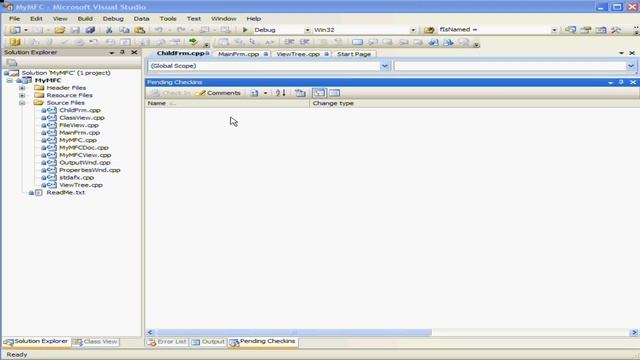Click the Compare Versions icon in Pending Checkins
This screenshot has height=360, width=640.
tap(254, 93)
